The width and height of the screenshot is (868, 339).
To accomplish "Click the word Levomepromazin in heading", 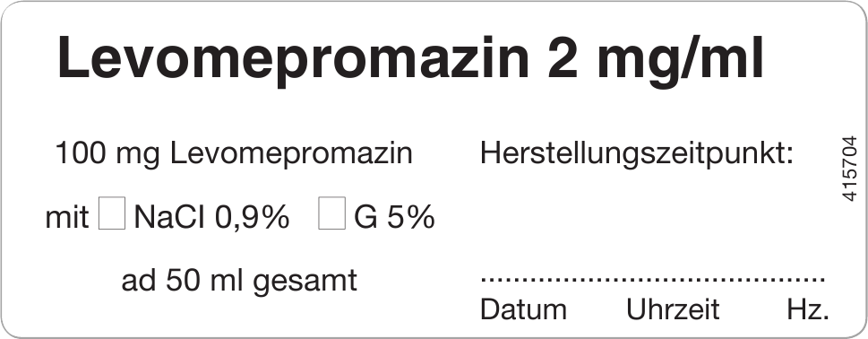I will click(x=294, y=59).
